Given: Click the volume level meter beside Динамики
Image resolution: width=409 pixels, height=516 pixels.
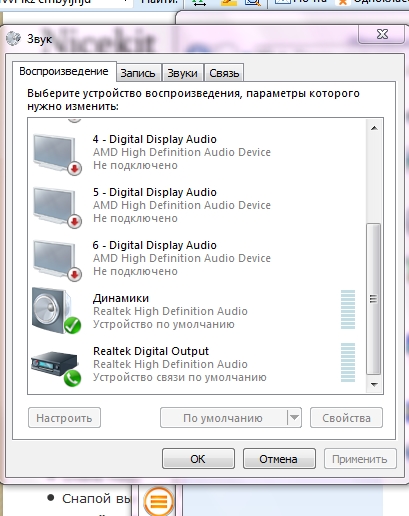Looking at the screenshot, I should [348, 310].
